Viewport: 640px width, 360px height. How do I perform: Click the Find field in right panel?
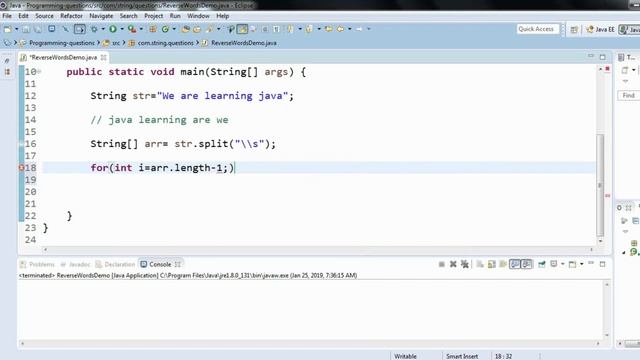pyautogui.click(x=629, y=96)
